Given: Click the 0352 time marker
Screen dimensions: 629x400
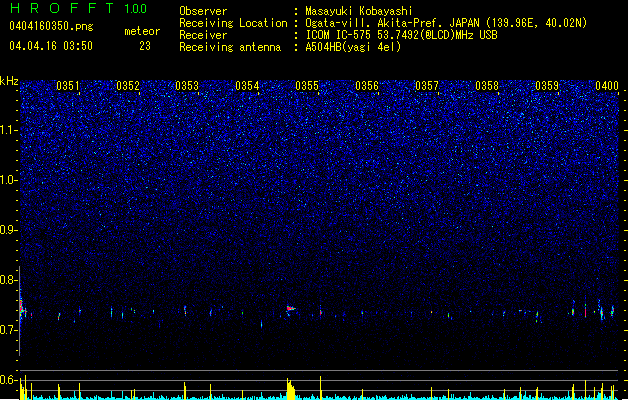Looking at the screenshot, I should coord(128,86).
